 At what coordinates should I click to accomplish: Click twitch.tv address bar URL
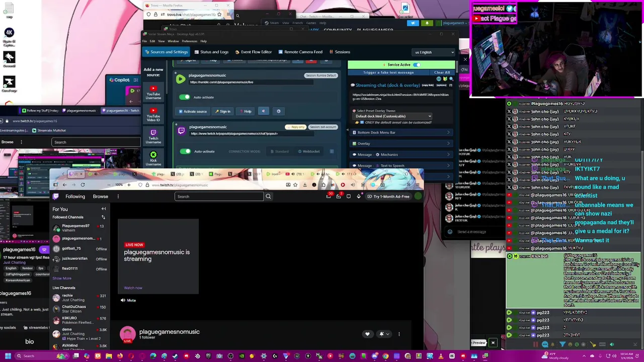(180, 185)
